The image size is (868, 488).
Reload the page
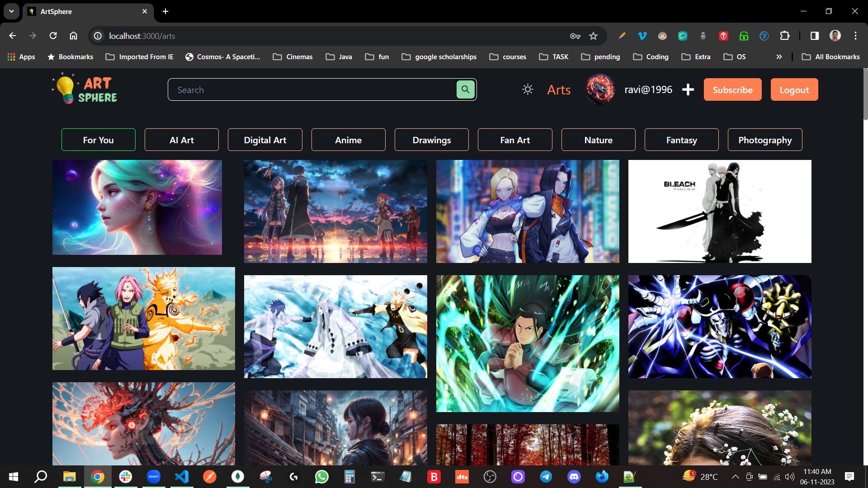click(x=53, y=36)
